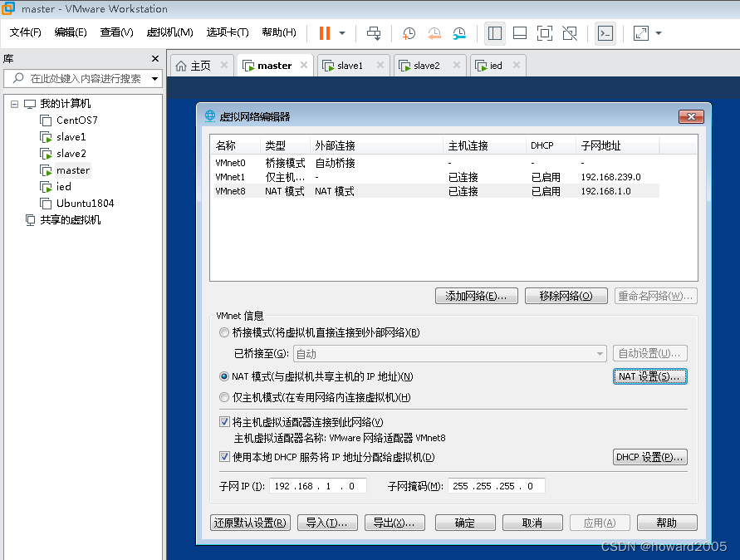Open the console view icon
This screenshot has width=740, height=560.
coord(605,33)
